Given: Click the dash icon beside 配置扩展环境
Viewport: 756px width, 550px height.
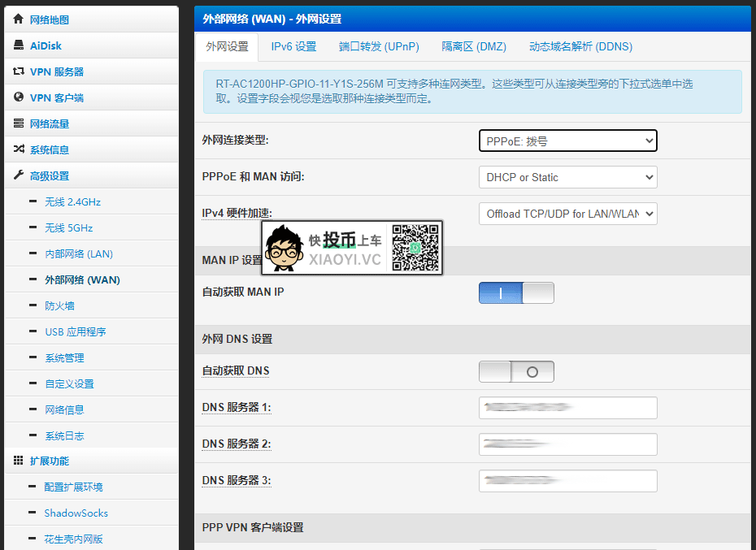Looking at the screenshot, I should [x=33, y=487].
